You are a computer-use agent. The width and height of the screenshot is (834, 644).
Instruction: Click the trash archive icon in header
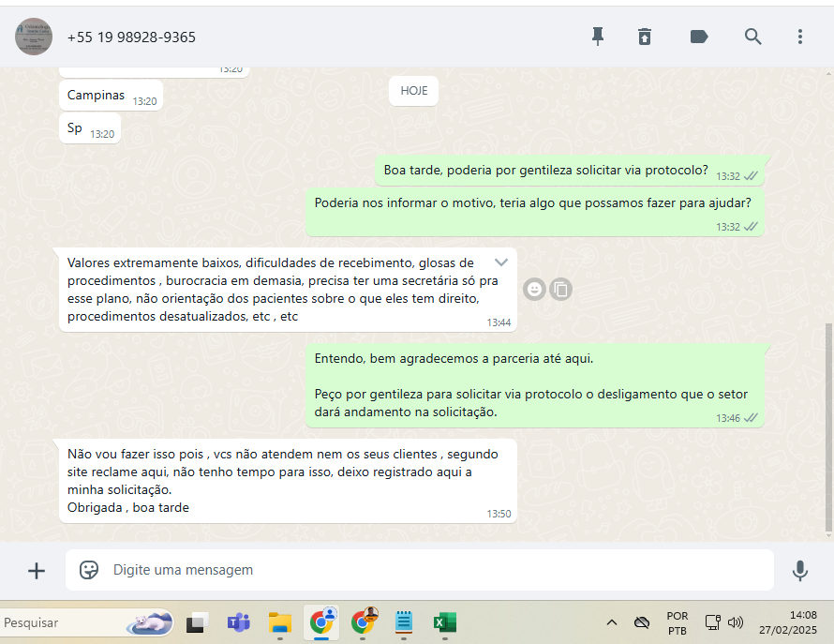tap(645, 37)
